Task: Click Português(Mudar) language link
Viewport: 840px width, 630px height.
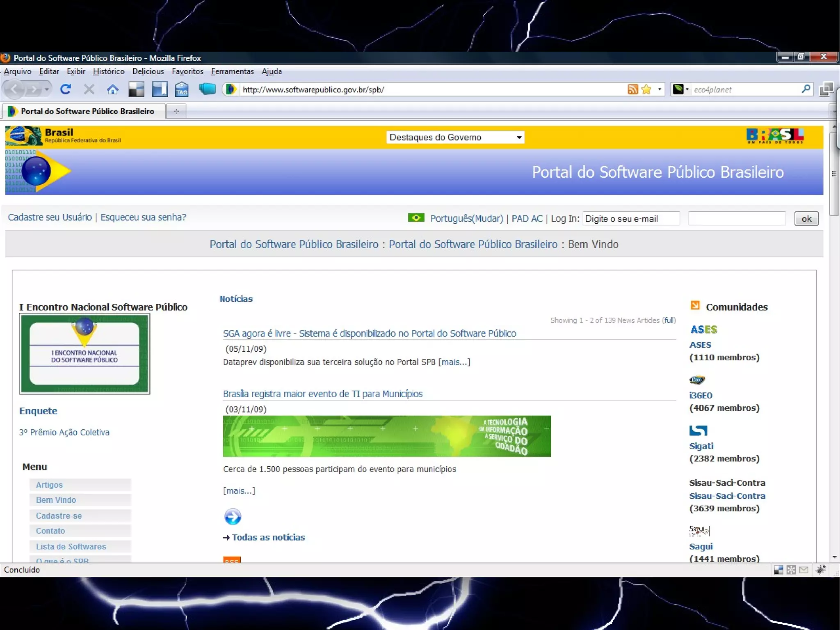Action: tap(466, 218)
